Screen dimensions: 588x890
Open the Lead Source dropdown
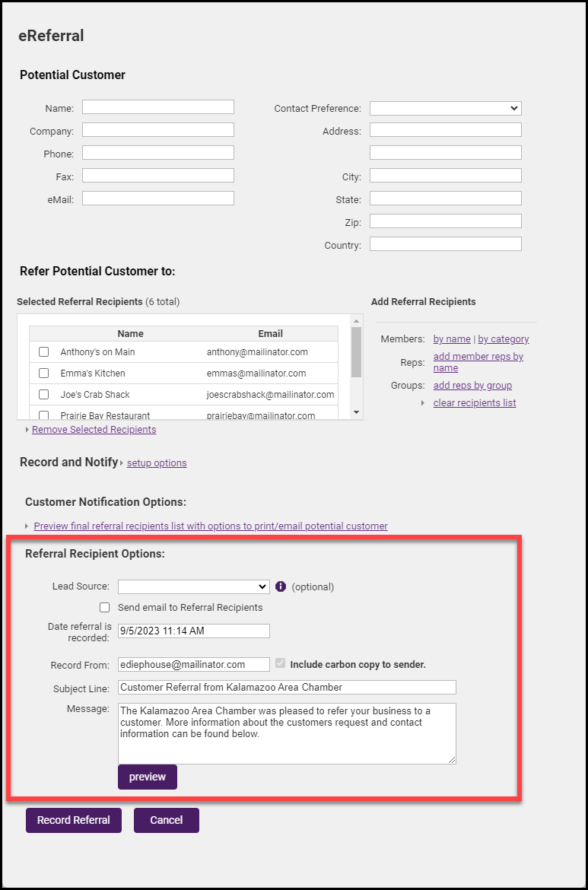[x=194, y=586]
